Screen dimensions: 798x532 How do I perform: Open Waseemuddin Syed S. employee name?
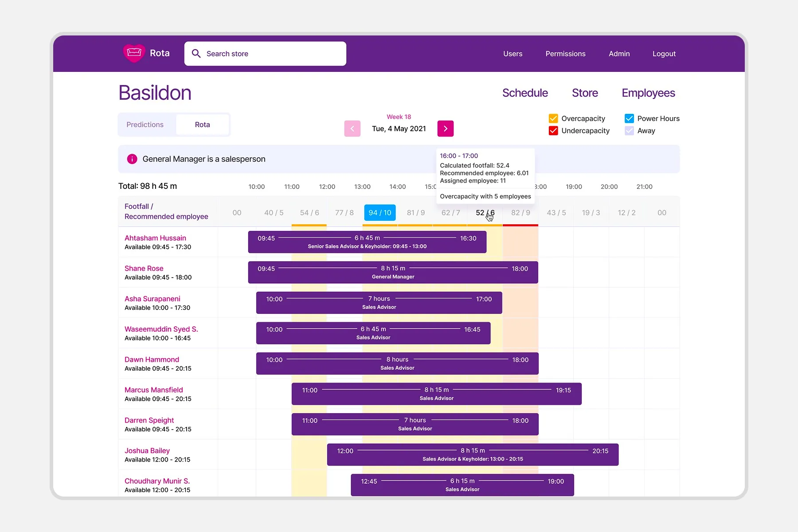[x=161, y=329]
